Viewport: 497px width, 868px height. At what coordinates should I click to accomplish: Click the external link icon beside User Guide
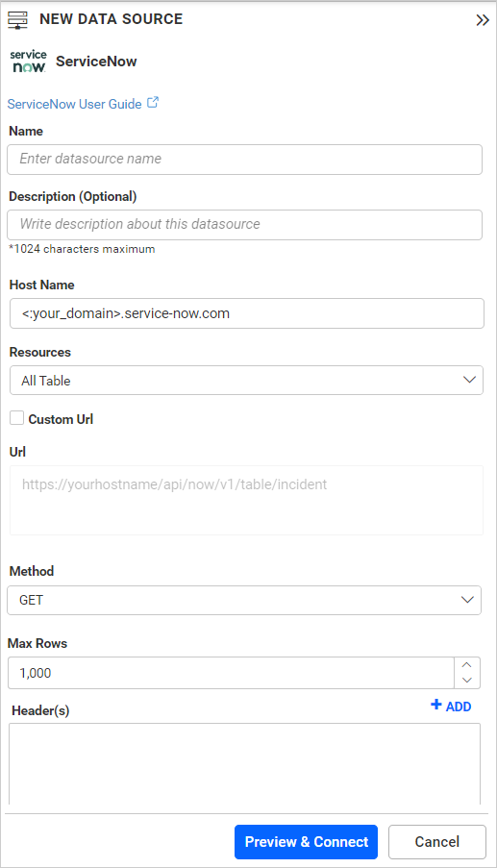[153, 103]
